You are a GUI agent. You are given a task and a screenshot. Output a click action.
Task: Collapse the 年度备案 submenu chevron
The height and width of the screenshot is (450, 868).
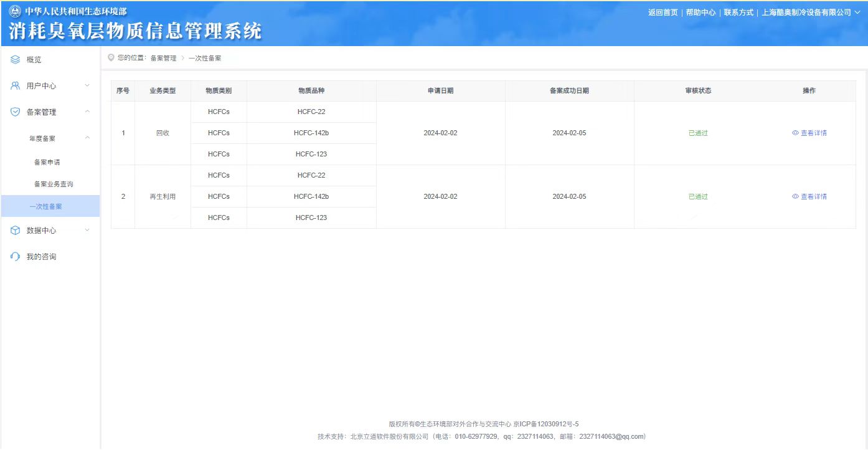pos(87,138)
